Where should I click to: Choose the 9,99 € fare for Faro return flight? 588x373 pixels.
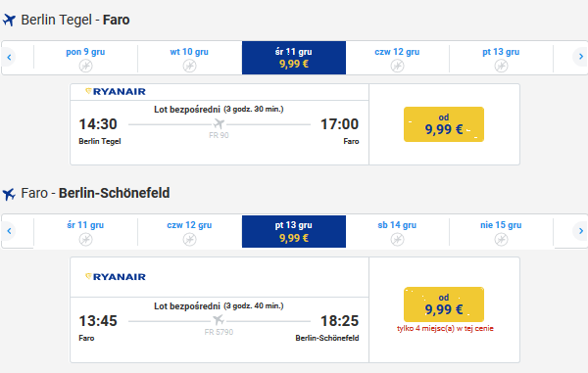(444, 304)
